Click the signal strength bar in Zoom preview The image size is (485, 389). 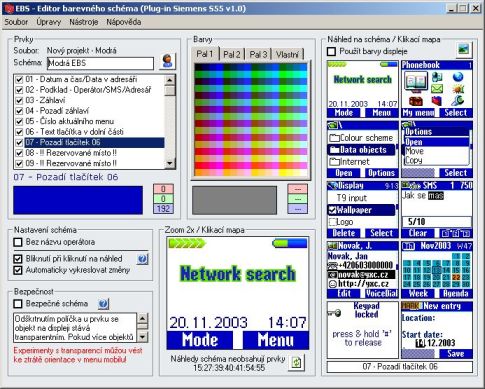[187, 243]
